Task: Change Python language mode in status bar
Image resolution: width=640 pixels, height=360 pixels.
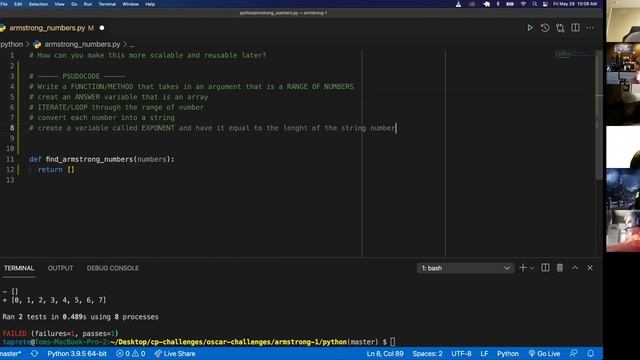Action: coord(508,353)
